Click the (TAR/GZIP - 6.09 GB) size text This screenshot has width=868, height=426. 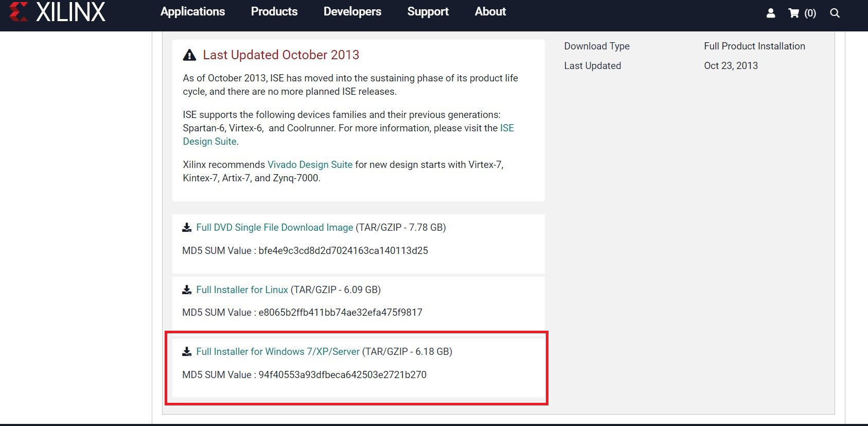tap(335, 289)
